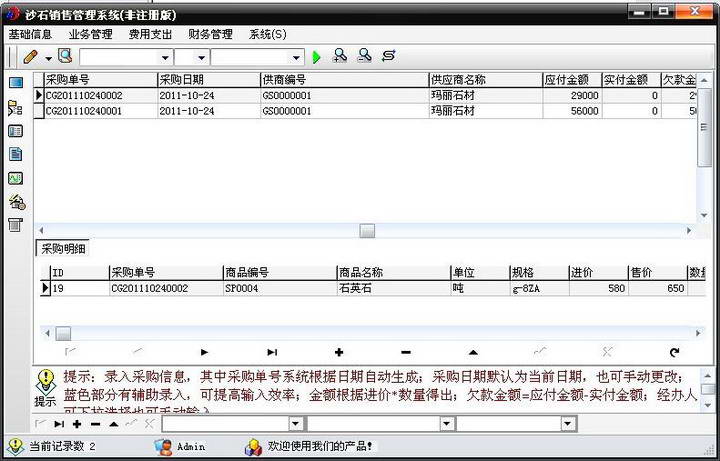Select row CG201110240001 in purchase grid

tap(365, 111)
